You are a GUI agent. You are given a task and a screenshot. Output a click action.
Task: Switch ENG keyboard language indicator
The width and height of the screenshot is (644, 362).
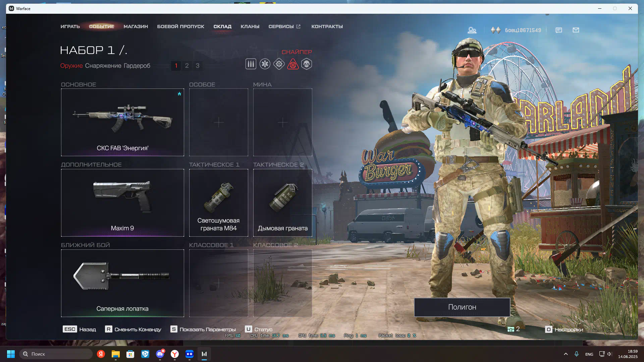[589, 354]
